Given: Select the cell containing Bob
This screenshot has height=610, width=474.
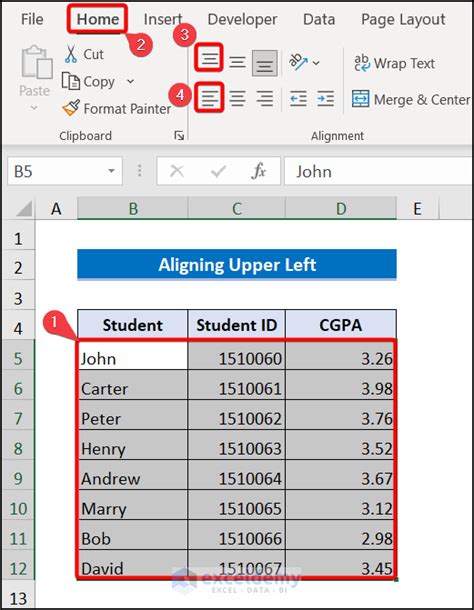Looking at the screenshot, I should tap(133, 535).
